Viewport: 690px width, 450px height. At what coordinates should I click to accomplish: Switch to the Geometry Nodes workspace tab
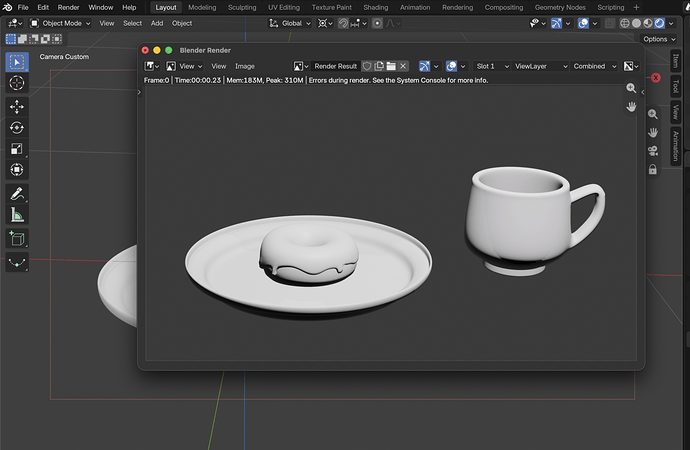point(560,7)
